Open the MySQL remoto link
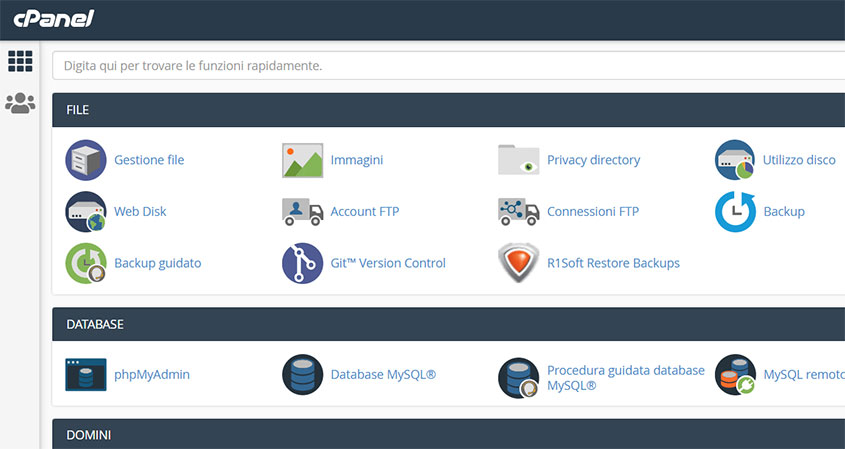Viewport: 845px width, 449px height. pos(804,375)
